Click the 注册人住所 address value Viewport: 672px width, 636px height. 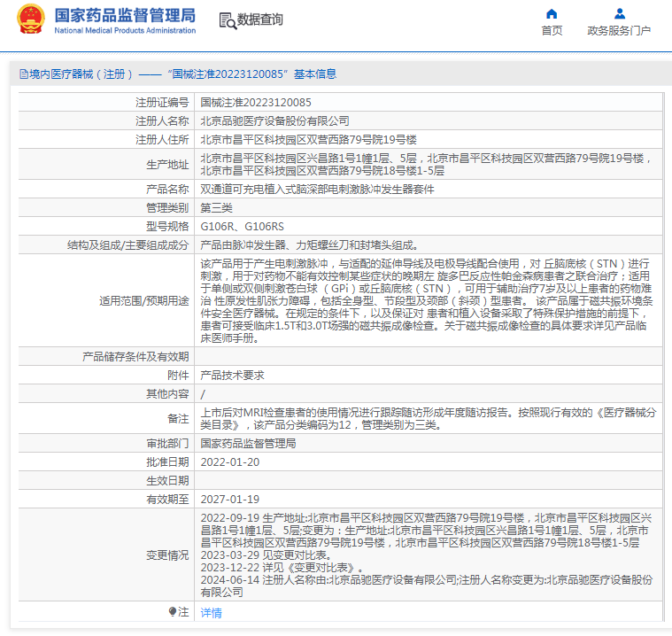click(x=309, y=139)
